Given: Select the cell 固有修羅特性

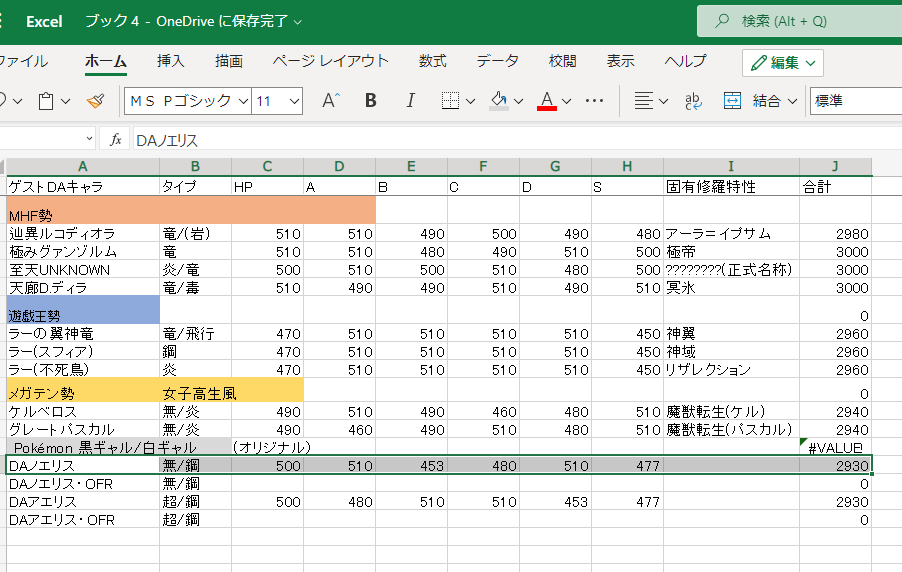Looking at the screenshot, I should [731, 186].
